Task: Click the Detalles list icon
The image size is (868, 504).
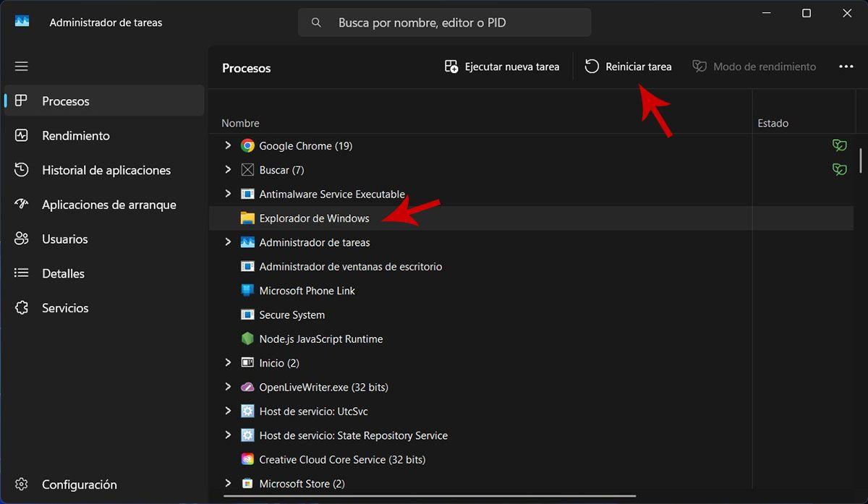Action: [22, 273]
